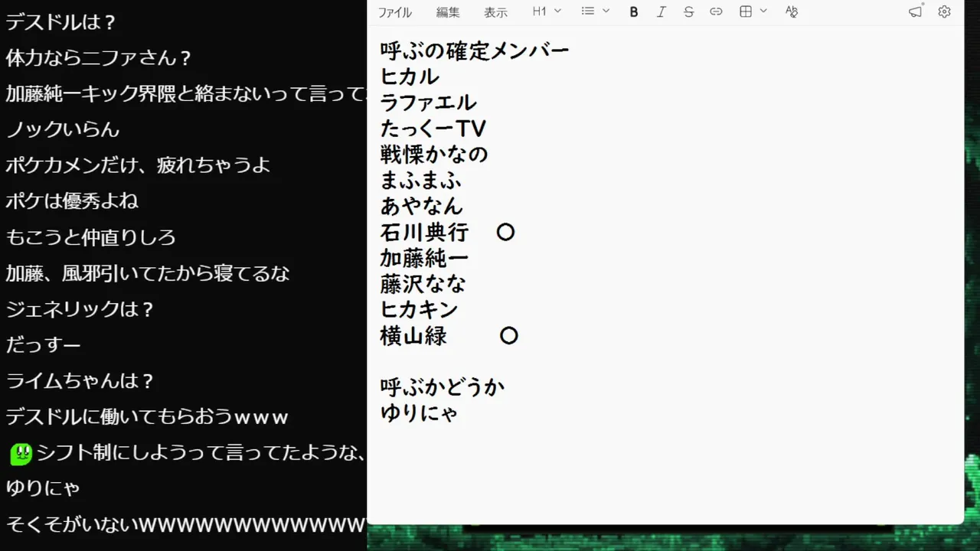Click chat comment 体力ならニファさん？
Viewport: 980px width, 551px height.
tap(99, 57)
